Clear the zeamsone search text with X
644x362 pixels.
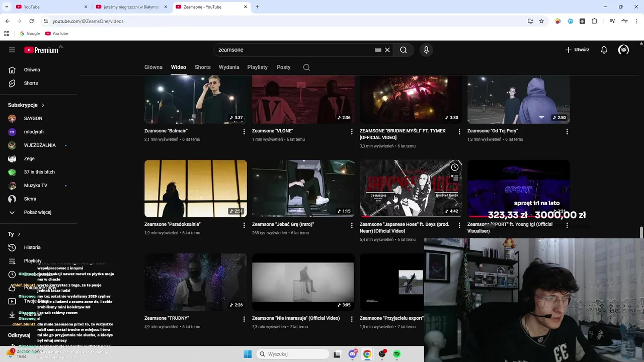pyautogui.click(x=387, y=50)
